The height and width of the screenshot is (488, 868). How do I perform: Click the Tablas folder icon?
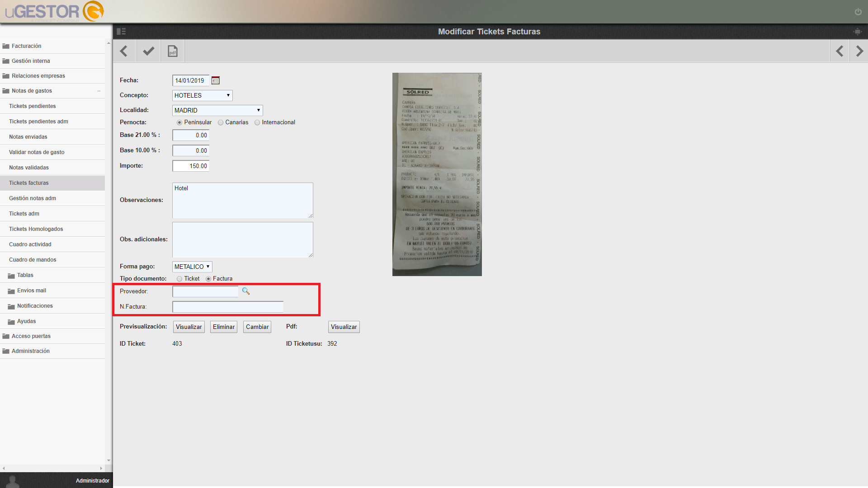point(11,276)
